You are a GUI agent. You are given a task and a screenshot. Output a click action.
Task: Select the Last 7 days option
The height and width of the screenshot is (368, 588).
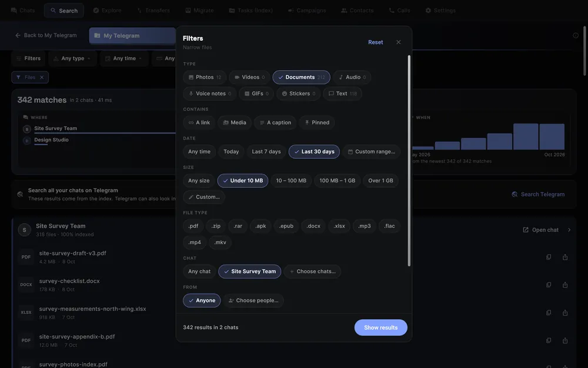pos(266,152)
